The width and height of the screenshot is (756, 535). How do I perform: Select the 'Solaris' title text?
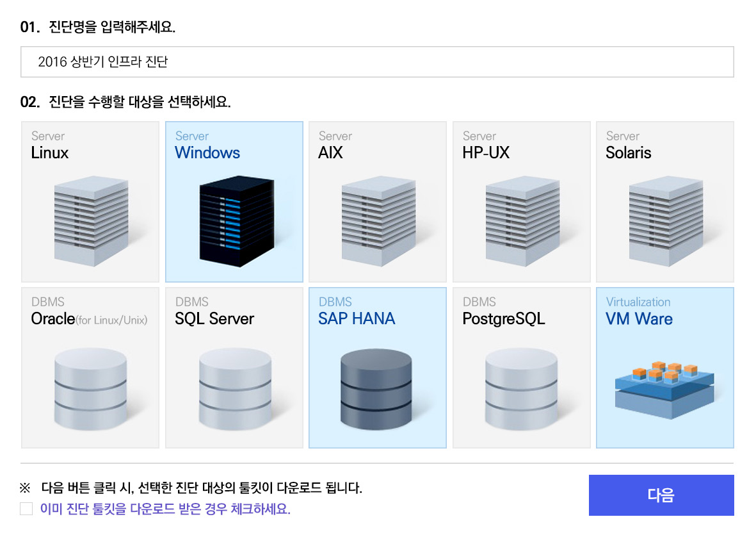(x=628, y=153)
